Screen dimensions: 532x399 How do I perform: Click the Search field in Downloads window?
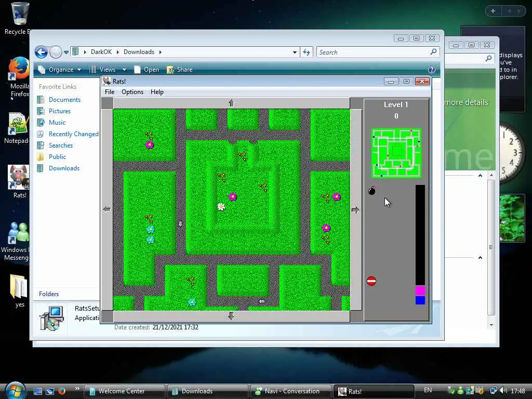373,52
